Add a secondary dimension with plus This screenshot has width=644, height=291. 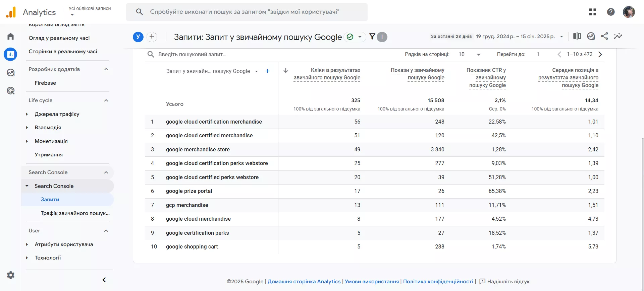[267, 71]
